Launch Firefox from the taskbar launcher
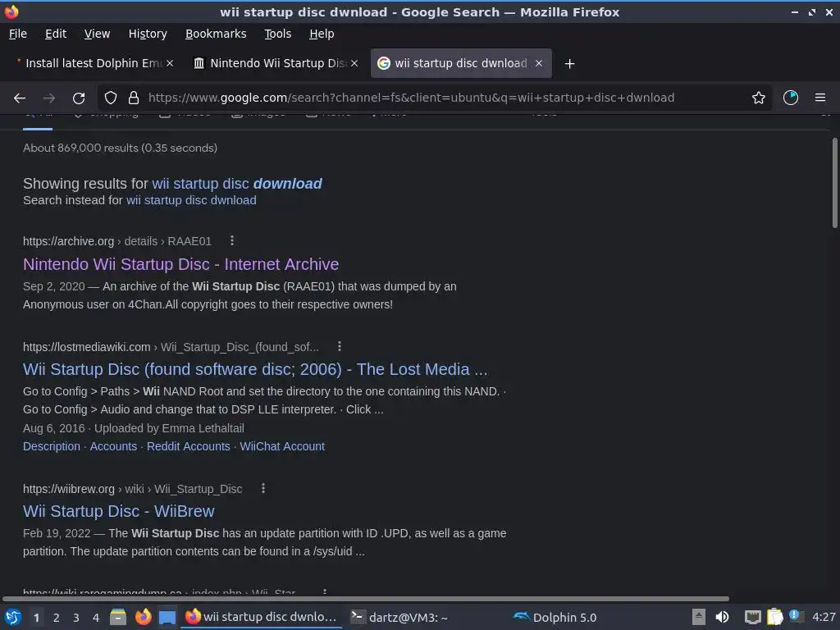 pos(143,617)
